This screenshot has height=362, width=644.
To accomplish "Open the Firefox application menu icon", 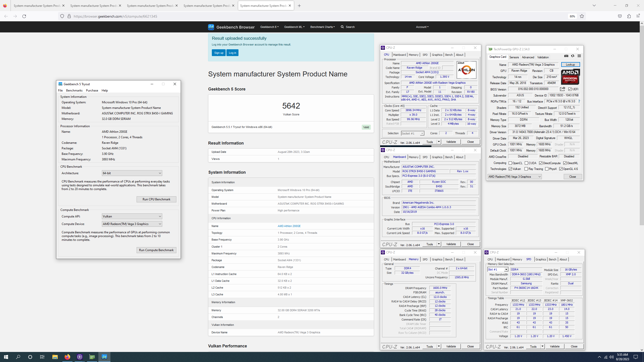I will pyautogui.click(x=638, y=16).
